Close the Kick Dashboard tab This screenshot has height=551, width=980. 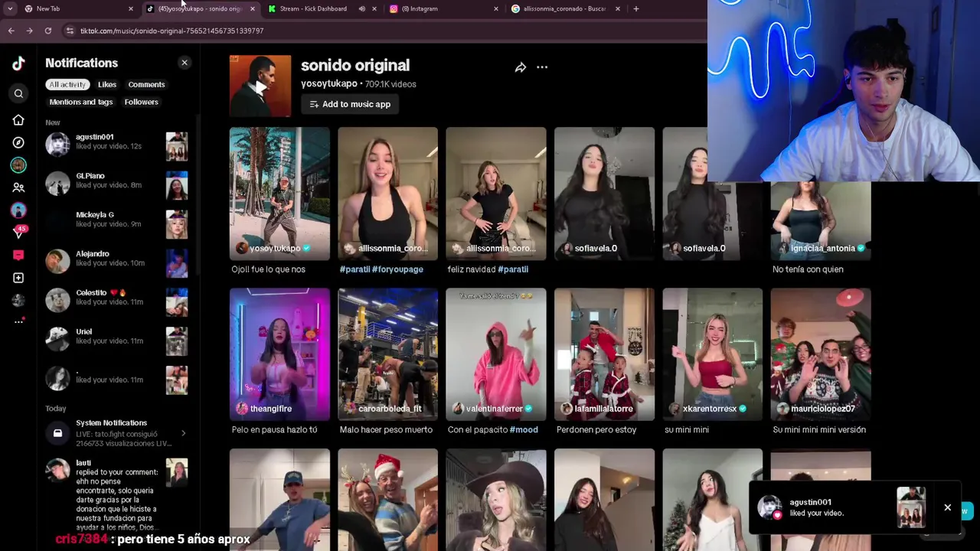[374, 8]
